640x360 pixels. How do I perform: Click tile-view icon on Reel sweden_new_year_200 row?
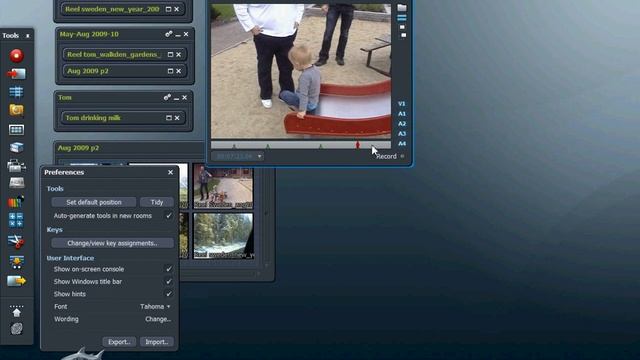pos(168,9)
